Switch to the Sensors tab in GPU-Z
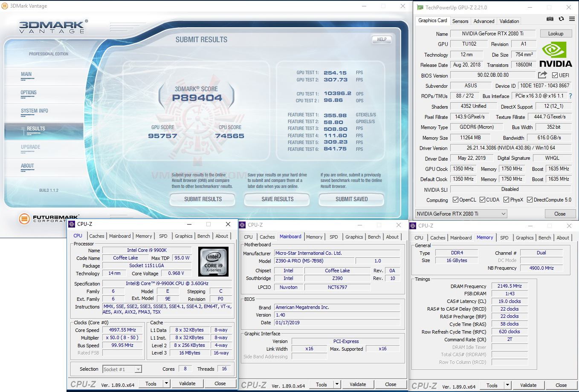The height and width of the screenshot is (392, 579). click(460, 21)
